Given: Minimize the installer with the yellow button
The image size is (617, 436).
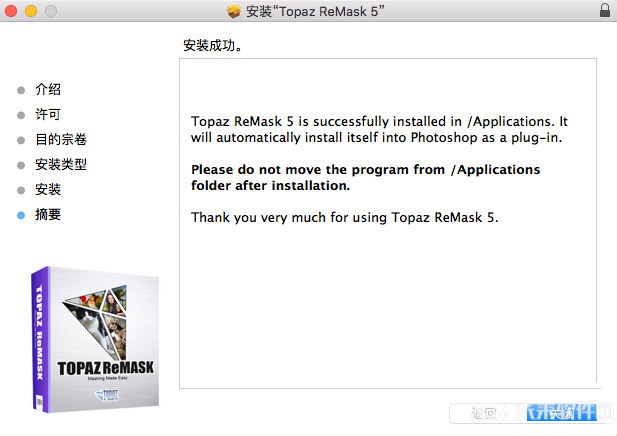Looking at the screenshot, I should pos(31,11).
